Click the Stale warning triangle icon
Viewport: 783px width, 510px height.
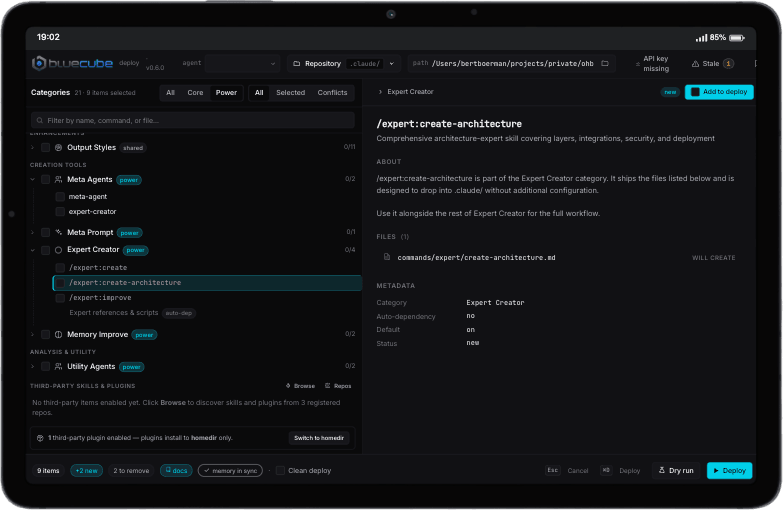tap(695, 63)
